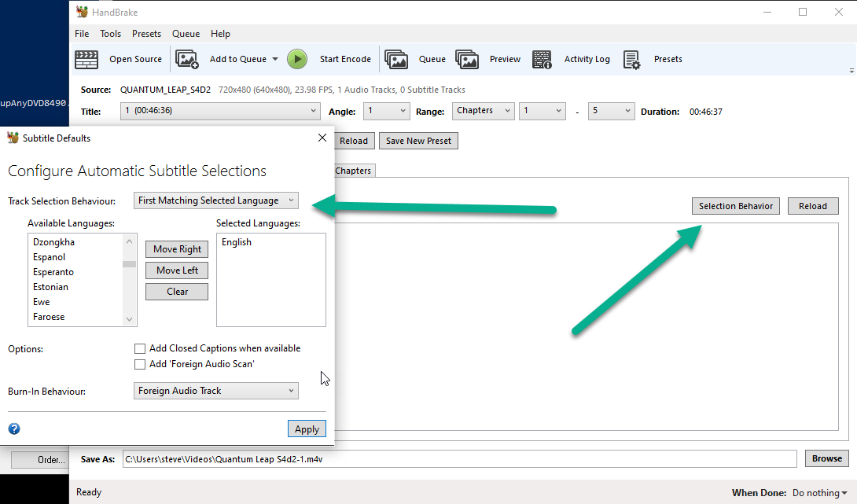Image resolution: width=857 pixels, height=504 pixels.
Task: Click the Add to Queue picture icon
Action: [x=187, y=59]
